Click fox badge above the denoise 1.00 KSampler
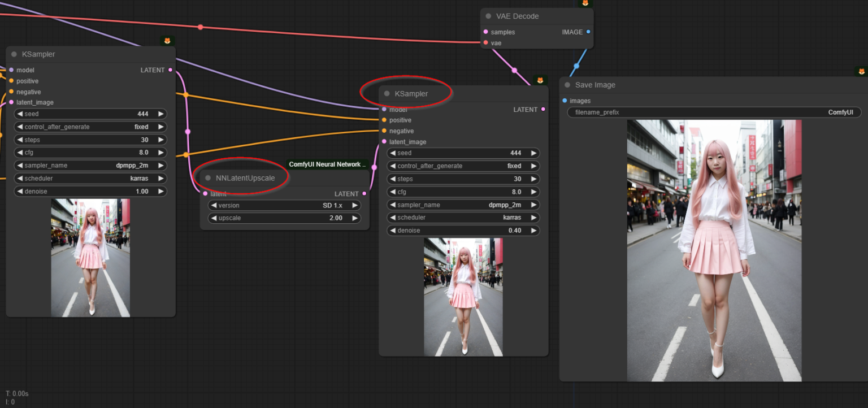This screenshot has height=408, width=868. [x=167, y=41]
